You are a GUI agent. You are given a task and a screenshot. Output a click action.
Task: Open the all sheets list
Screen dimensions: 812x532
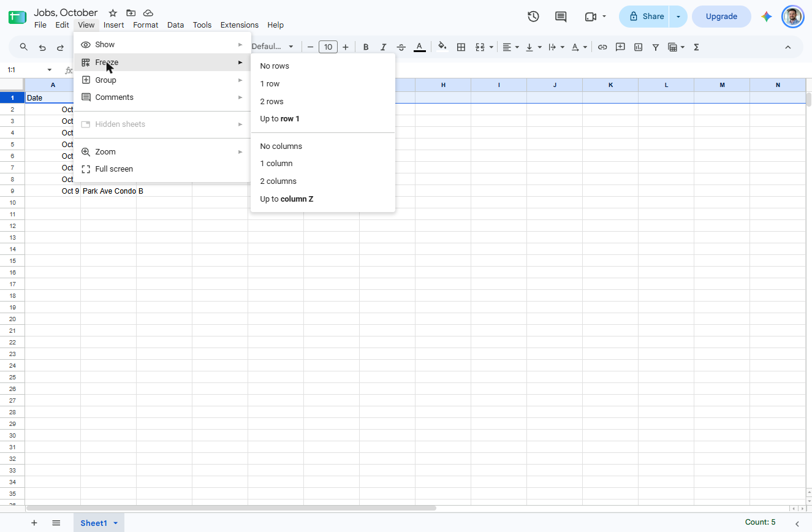56,523
